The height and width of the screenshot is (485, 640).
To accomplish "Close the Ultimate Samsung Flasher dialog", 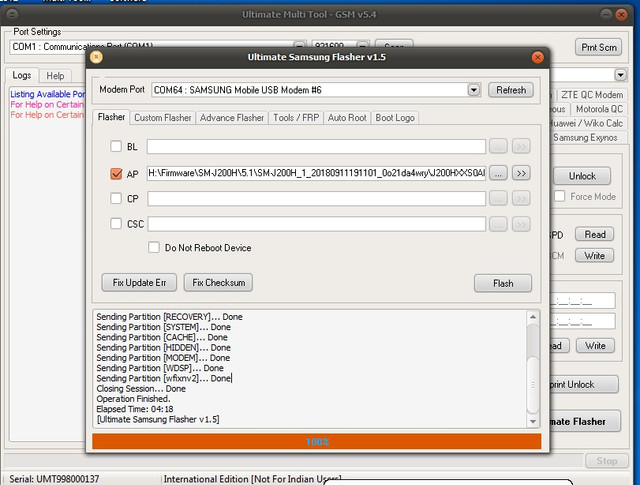I will 538,57.
